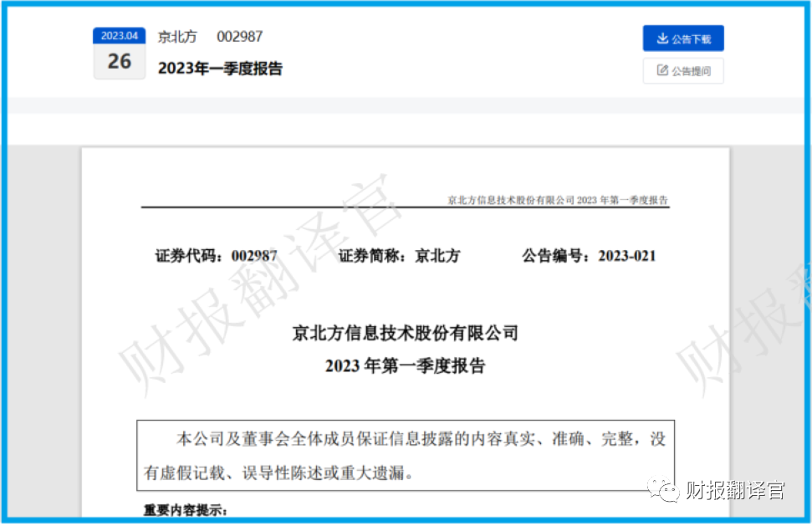Click the 公告下载 button label
Viewport: 812px width, 526px height.
tap(691, 39)
